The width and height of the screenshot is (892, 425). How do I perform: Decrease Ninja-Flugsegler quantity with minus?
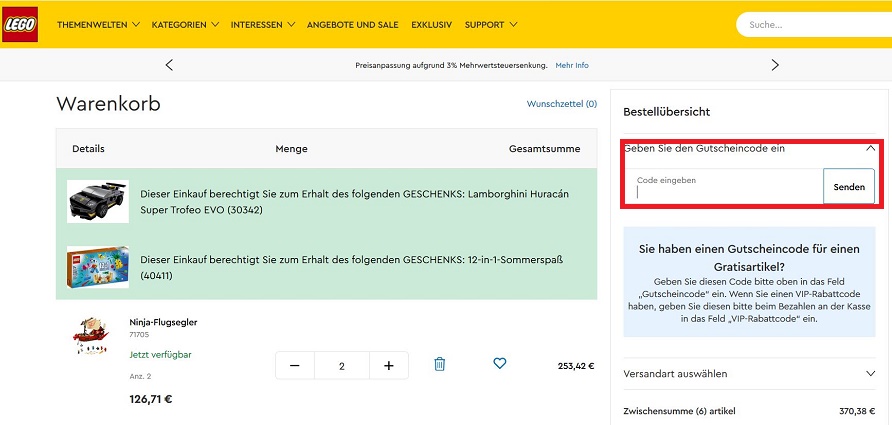click(x=295, y=366)
